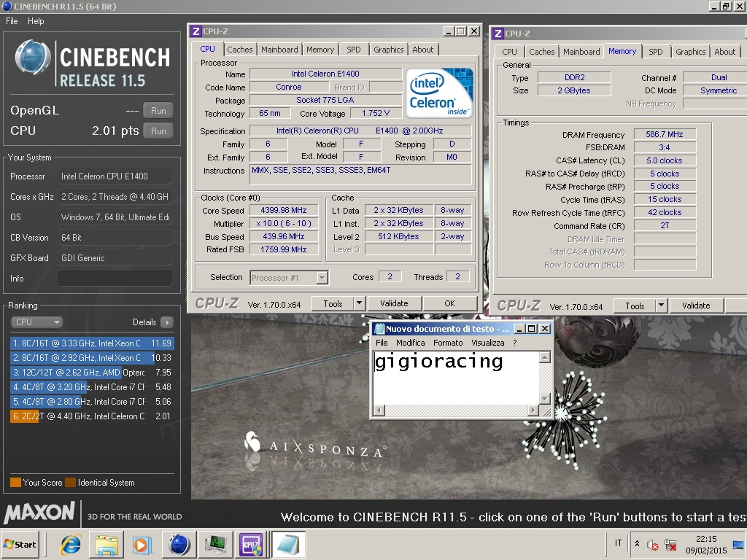The image size is (747, 560).
Task: Open the CPU ranking dropdown
Action: (36, 322)
